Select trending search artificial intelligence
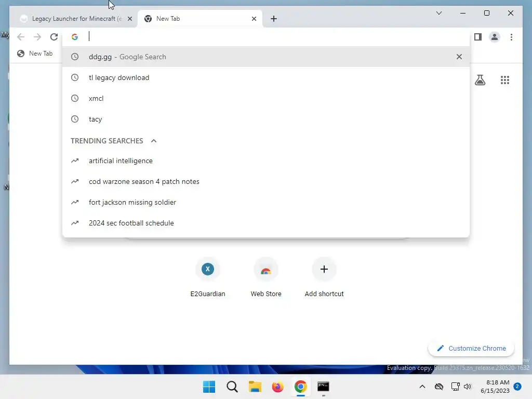The image size is (532, 399). [266, 161]
